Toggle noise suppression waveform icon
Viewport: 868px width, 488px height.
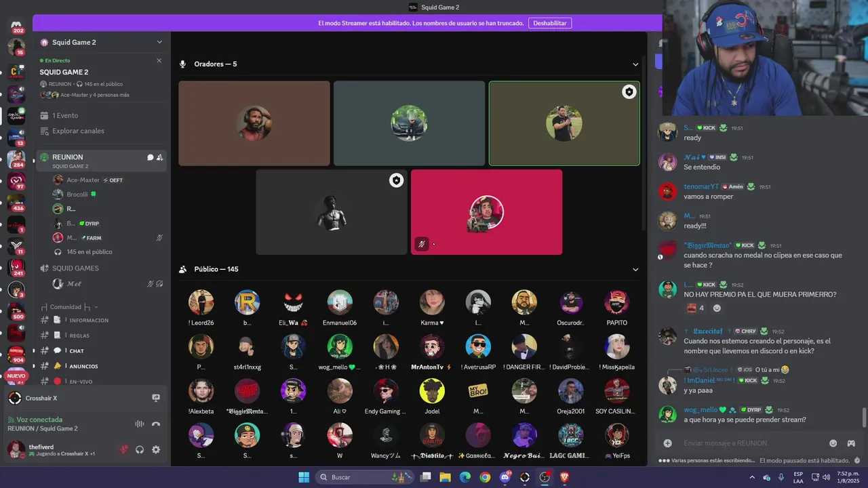point(140,424)
